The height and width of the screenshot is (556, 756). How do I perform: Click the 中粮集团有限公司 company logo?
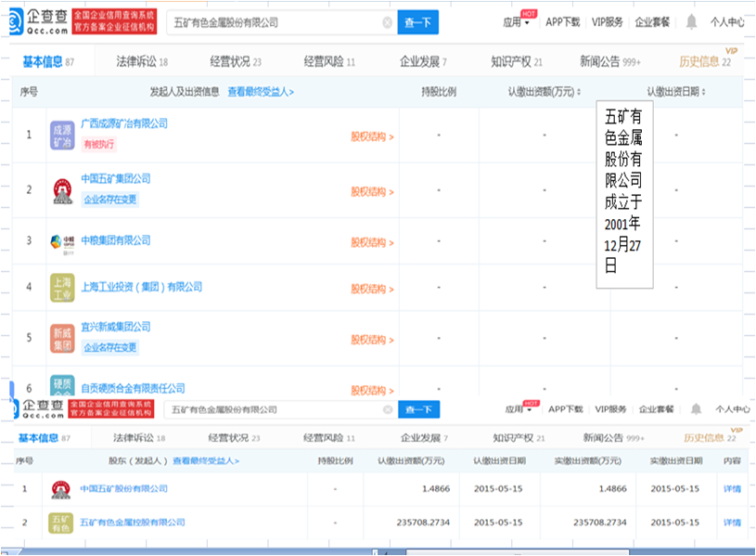[62, 243]
